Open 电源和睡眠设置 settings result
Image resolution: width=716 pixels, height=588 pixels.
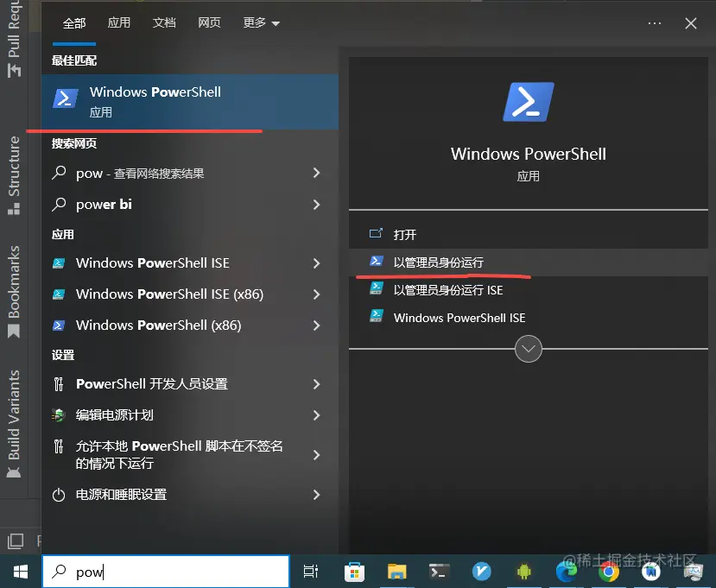pyautogui.click(x=189, y=495)
